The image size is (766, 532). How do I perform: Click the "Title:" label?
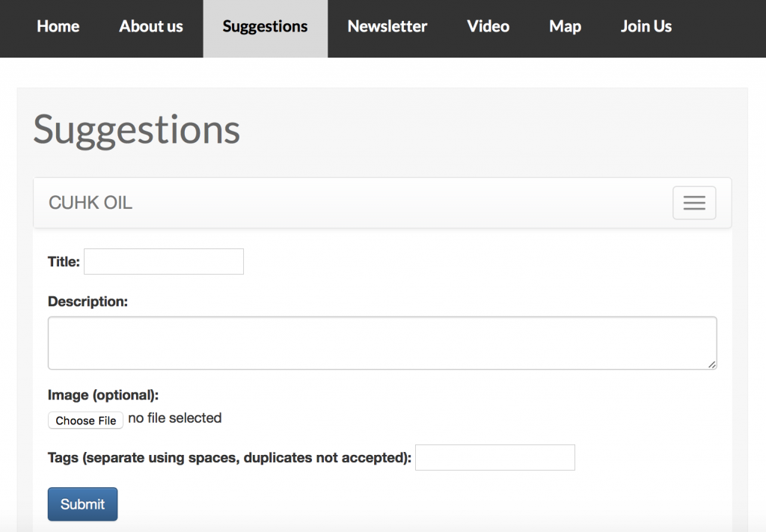point(64,262)
